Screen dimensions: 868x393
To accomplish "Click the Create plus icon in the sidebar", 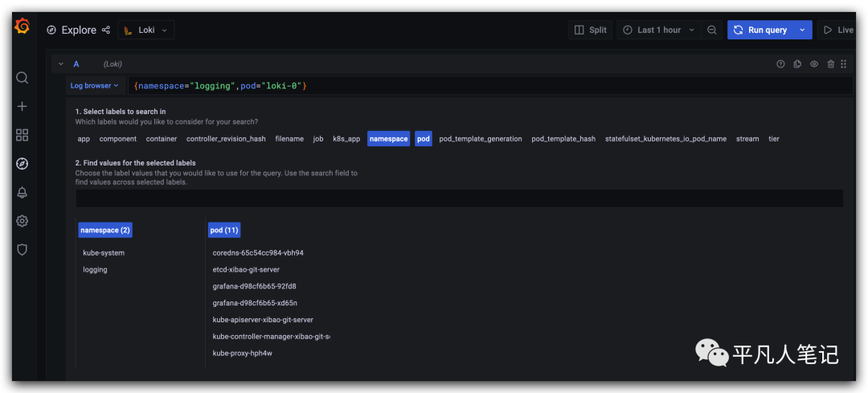I will click(x=23, y=106).
